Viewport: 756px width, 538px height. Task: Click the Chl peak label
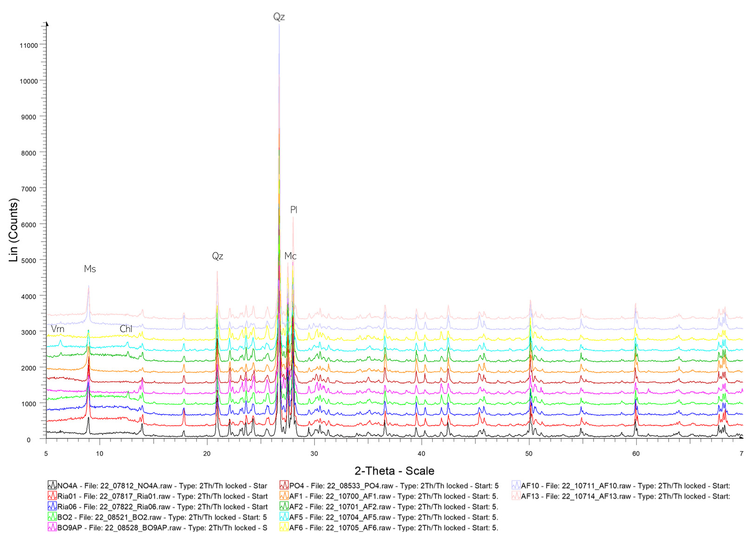(126, 329)
